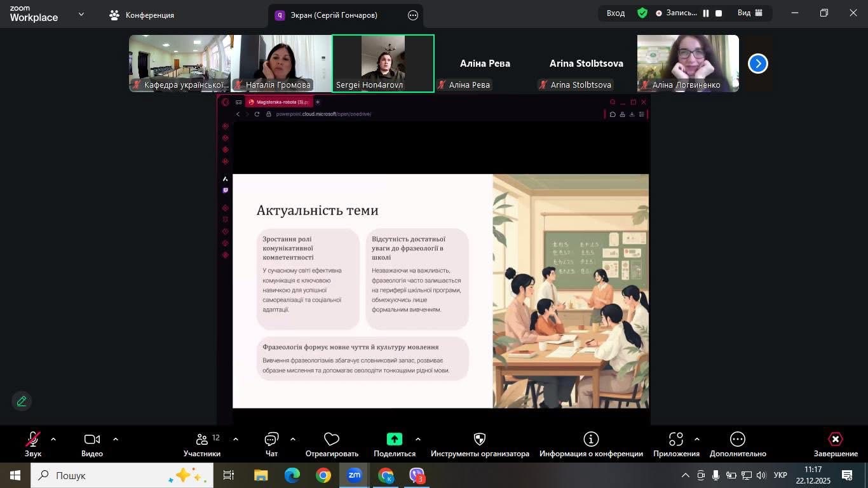Image resolution: width=868 pixels, height=488 pixels.
Task: Click the green Share screen icon
Action: point(395,440)
